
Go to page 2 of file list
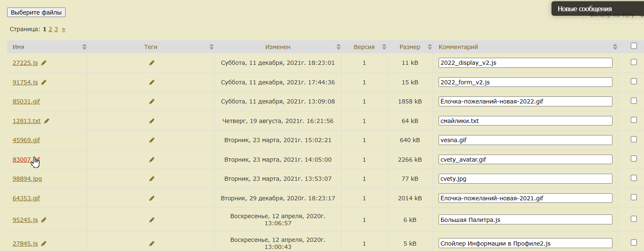click(50, 29)
